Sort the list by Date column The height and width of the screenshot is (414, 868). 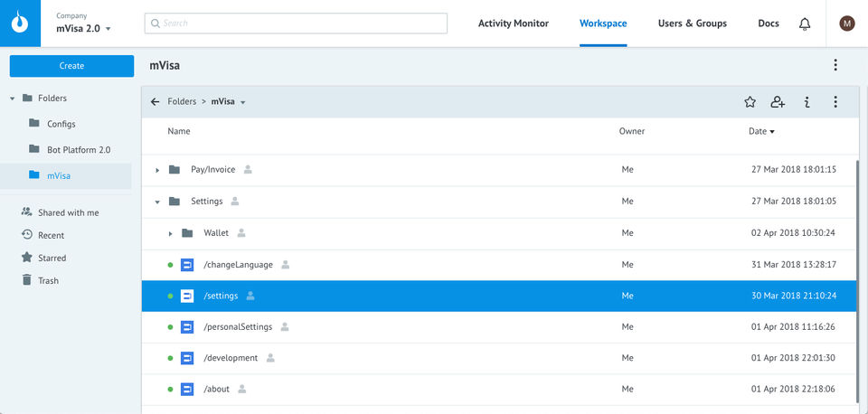(757, 132)
